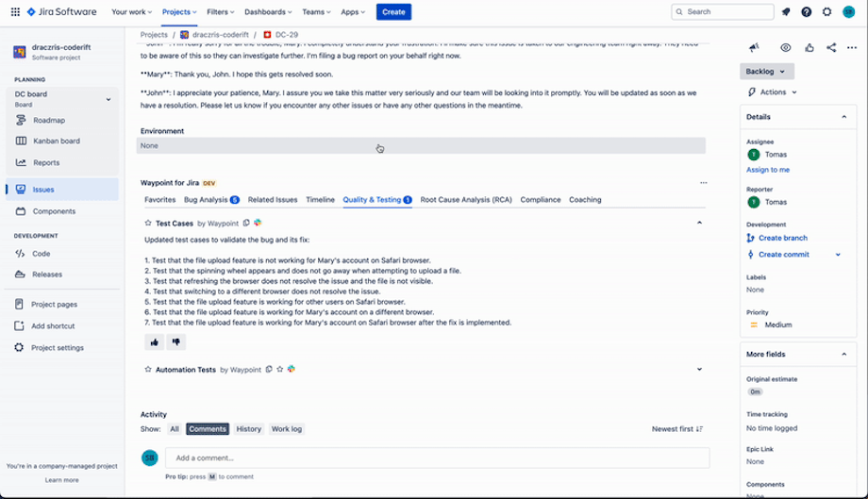This screenshot has height=499, width=868.
Task: Click the Kanban board sidebar icon
Action: [x=21, y=141]
